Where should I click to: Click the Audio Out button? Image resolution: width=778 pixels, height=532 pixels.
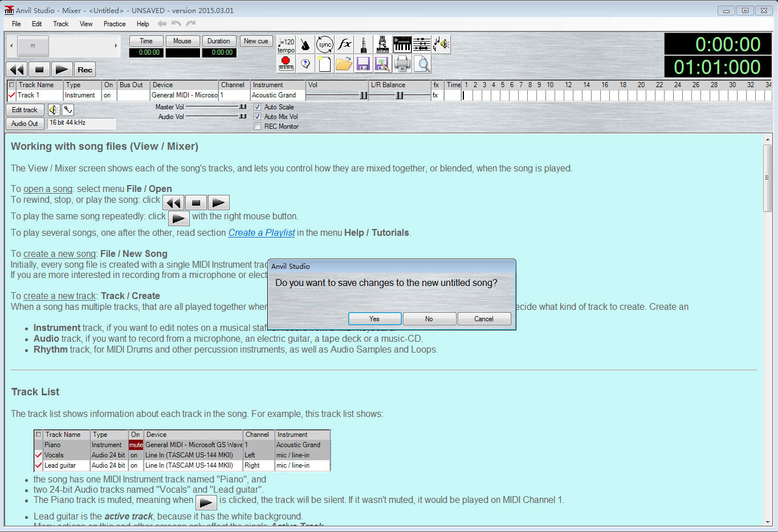25,124
